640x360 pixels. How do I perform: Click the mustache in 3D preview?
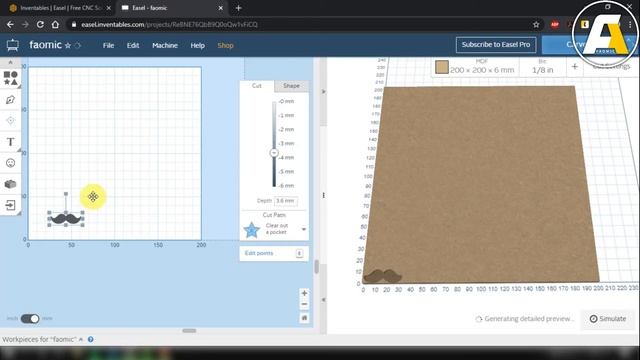382,276
